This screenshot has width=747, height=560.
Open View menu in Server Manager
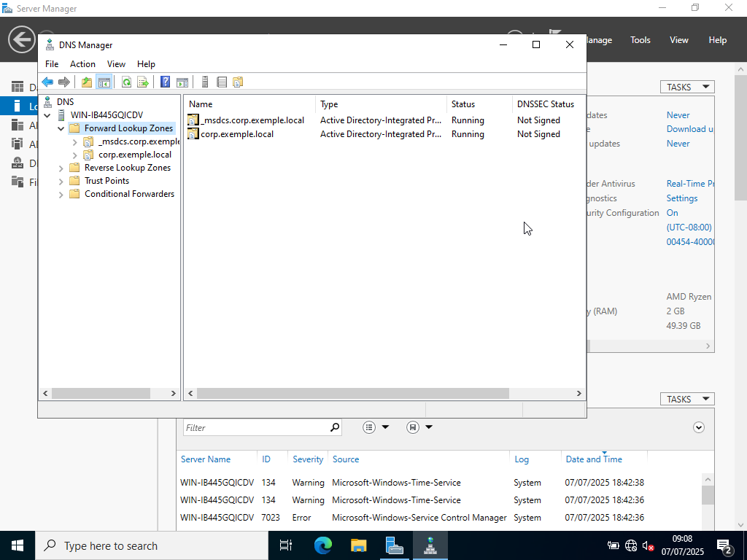coord(679,40)
